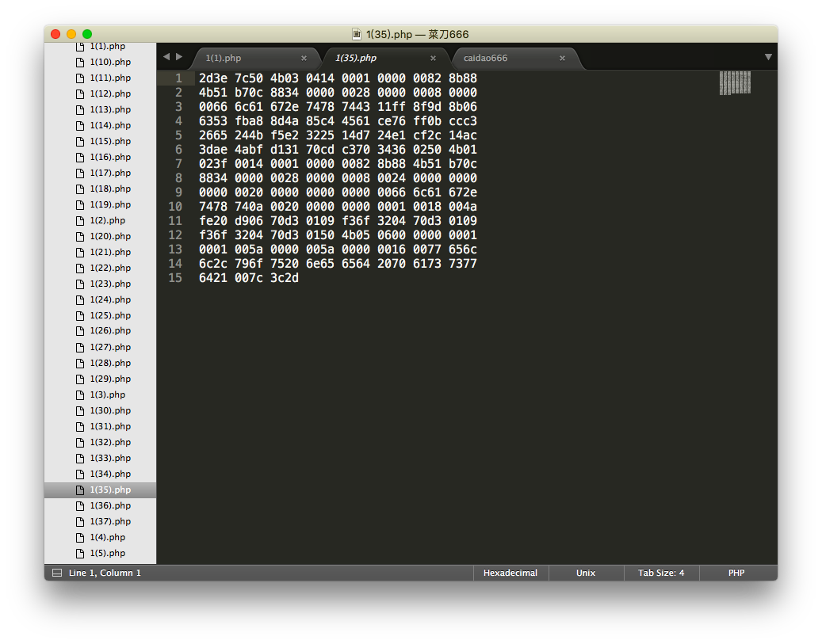Image resolution: width=822 pixels, height=644 pixels.
Task: Toggle sidebar using status bar panel icon
Action: pyautogui.click(x=57, y=573)
